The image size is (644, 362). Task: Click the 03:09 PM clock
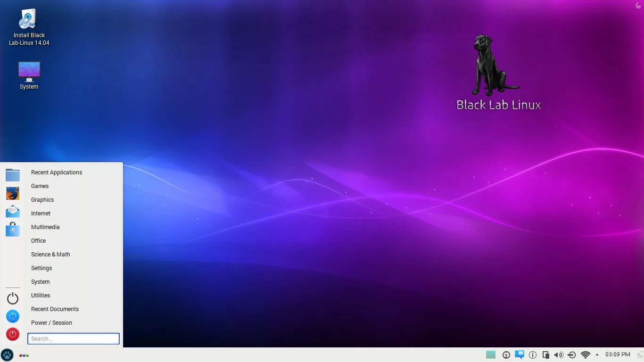pyautogui.click(x=618, y=354)
